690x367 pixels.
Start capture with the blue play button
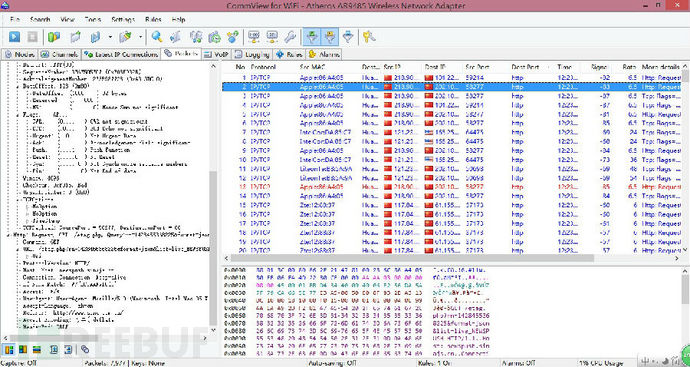tap(15, 37)
